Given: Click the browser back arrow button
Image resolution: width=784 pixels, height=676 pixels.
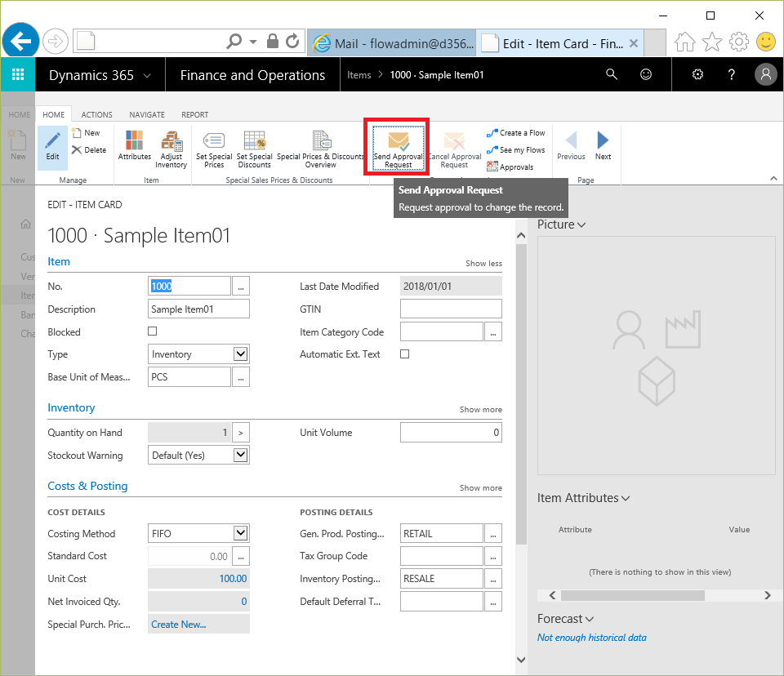Looking at the screenshot, I should (20, 41).
